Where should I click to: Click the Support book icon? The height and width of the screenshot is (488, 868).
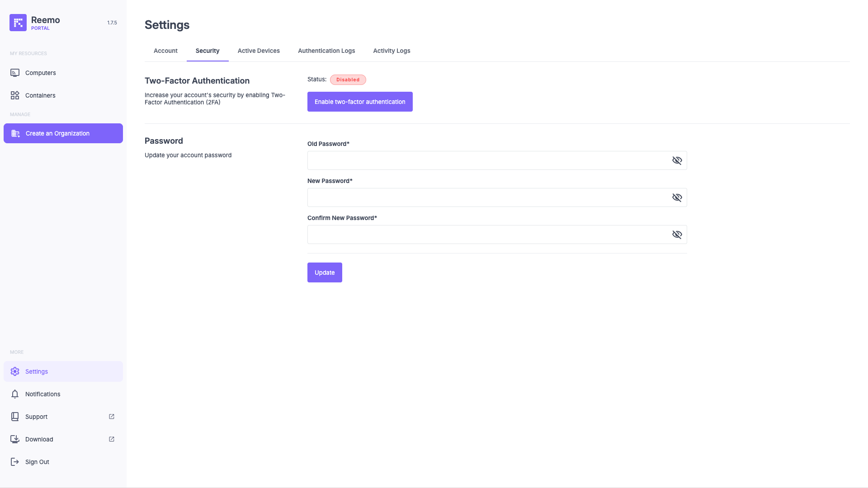(x=15, y=417)
